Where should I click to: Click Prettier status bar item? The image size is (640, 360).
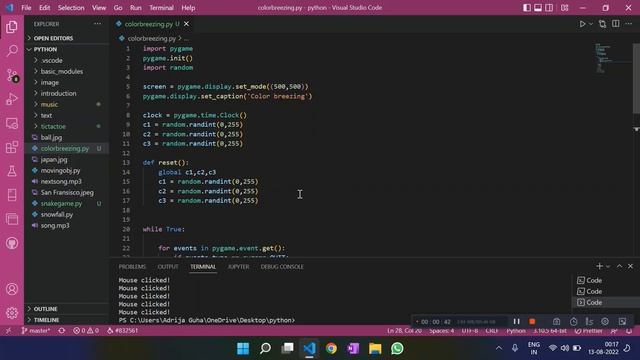tap(588, 331)
